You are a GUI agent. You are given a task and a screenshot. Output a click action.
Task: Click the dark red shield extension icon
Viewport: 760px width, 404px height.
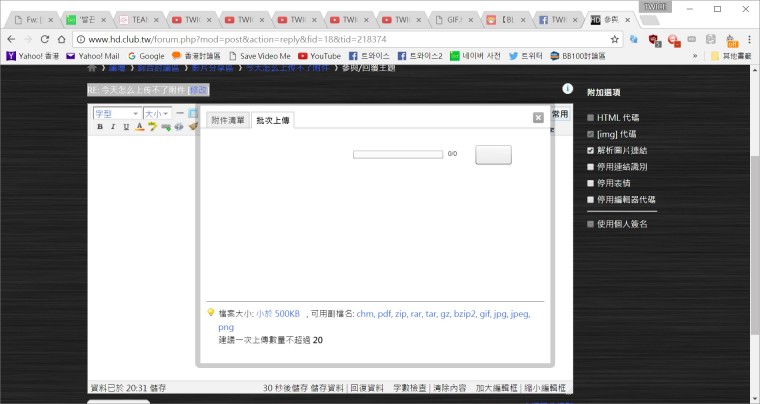point(654,40)
